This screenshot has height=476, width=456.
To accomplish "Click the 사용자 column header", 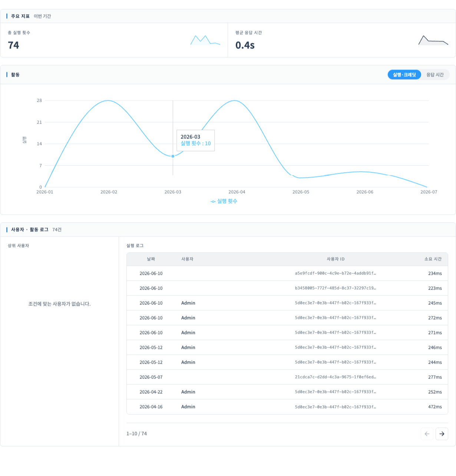I will pyautogui.click(x=187, y=259).
